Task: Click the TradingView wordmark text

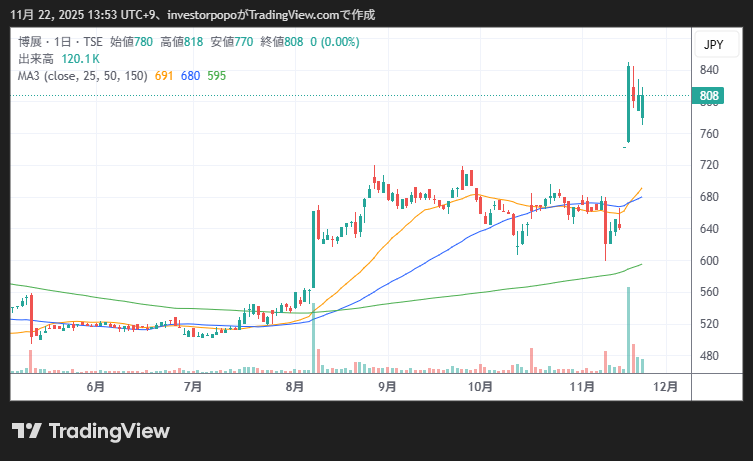Action: click(x=109, y=431)
